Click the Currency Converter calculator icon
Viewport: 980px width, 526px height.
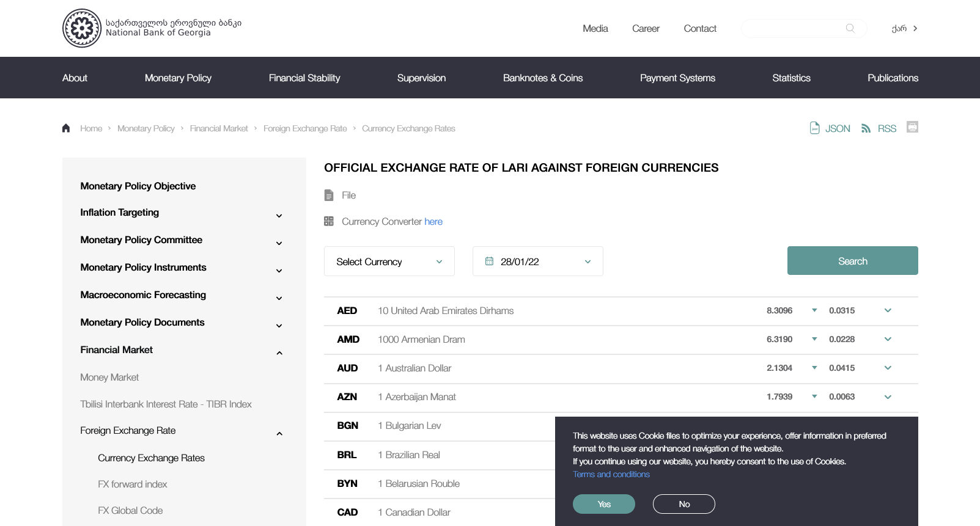click(x=329, y=221)
